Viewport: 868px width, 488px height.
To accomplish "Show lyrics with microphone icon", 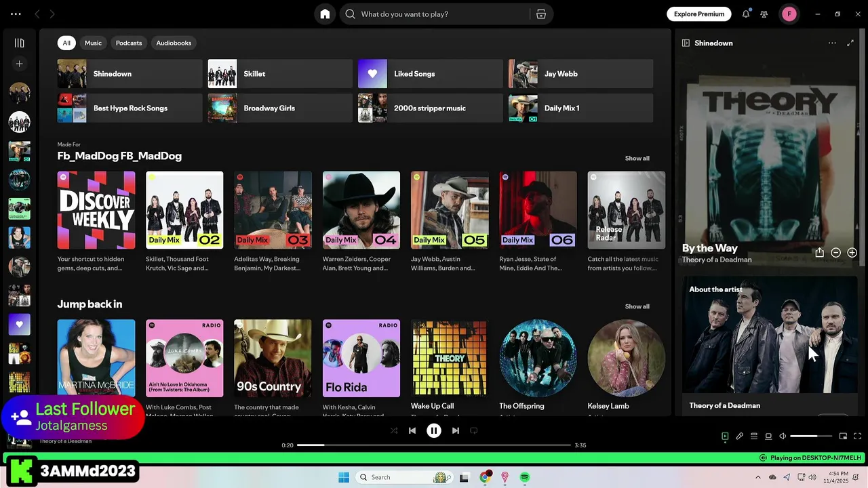I will (x=740, y=436).
